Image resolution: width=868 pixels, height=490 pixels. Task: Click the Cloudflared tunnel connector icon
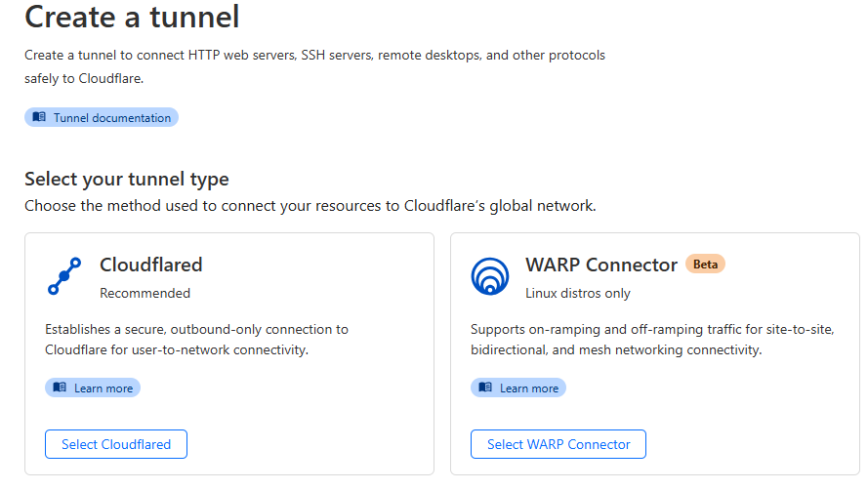(x=64, y=275)
